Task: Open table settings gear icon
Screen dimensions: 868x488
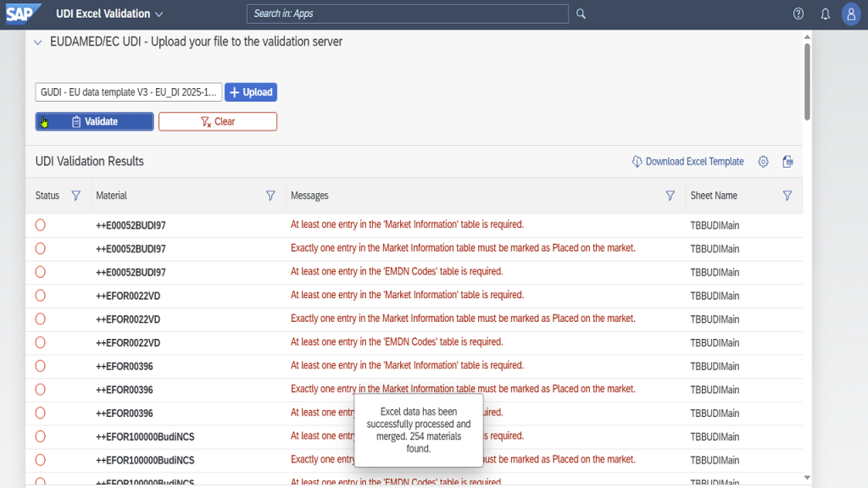Action: click(764, 162)
